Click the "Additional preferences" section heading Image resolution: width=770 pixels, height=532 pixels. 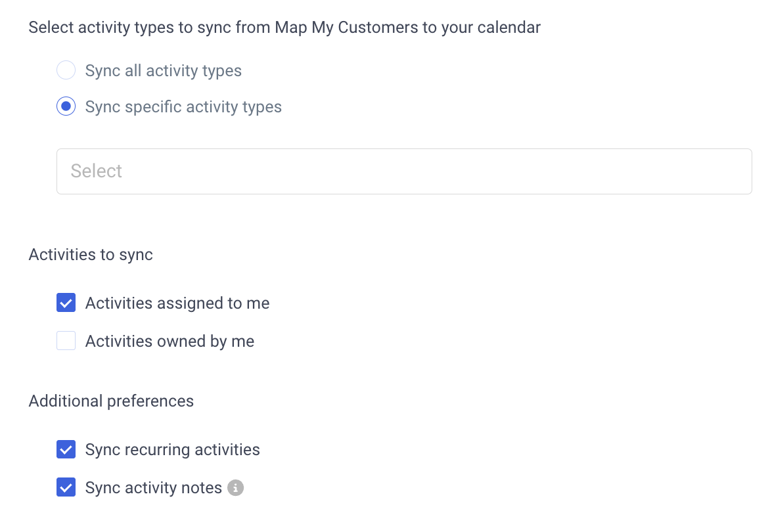(112, 401)
